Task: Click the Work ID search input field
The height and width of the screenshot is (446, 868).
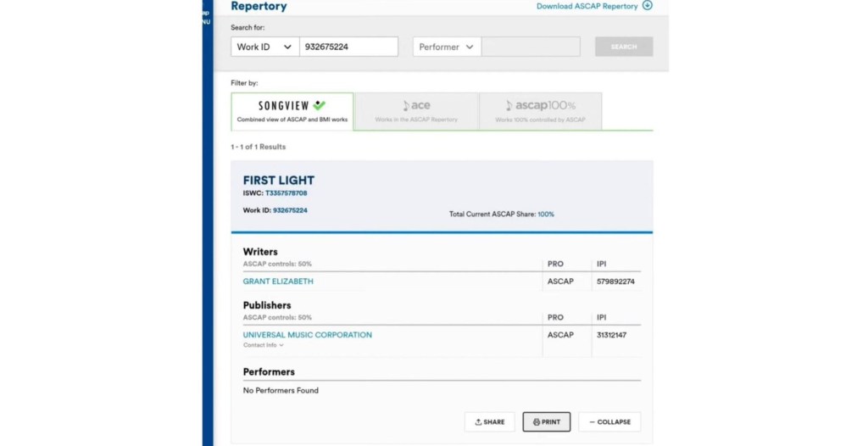Action: point(348,47)
